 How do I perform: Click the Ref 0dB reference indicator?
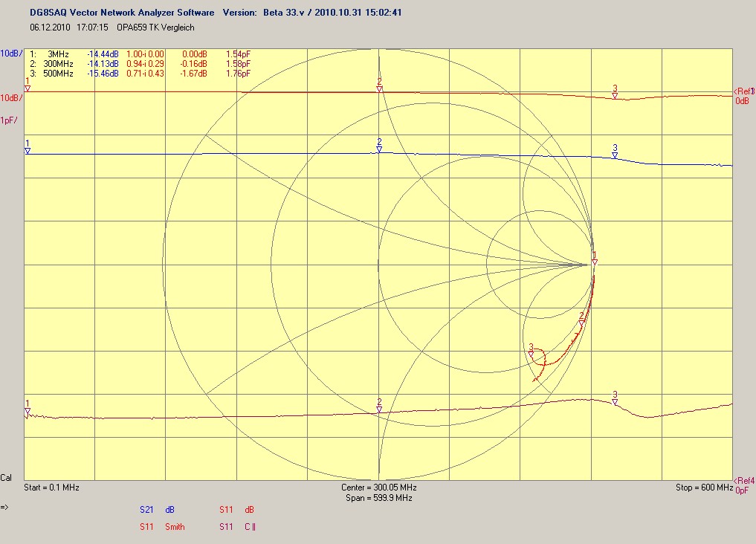click(743, 96)
